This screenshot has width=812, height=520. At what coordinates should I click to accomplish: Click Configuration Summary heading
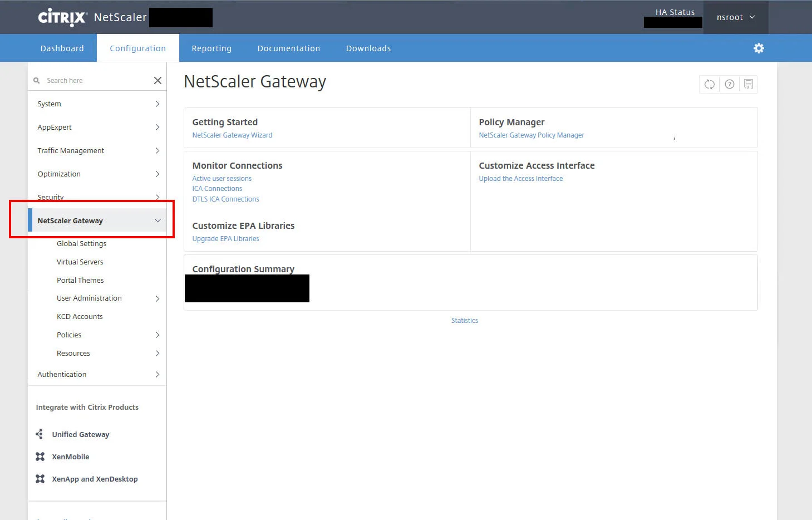coord(243,269)
